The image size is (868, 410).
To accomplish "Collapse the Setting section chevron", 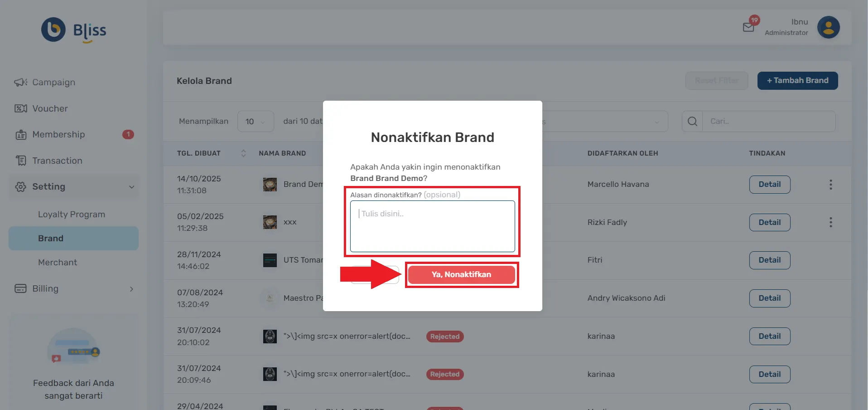I will tap(131, 186).
